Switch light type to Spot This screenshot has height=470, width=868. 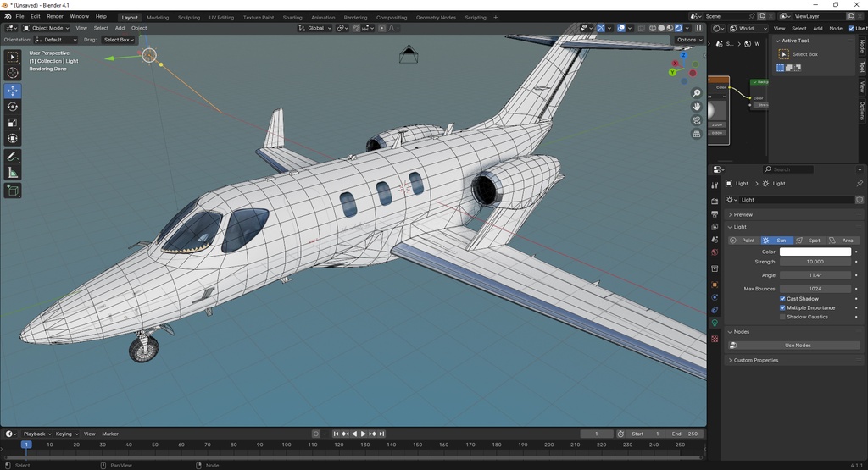coord(810,241)
